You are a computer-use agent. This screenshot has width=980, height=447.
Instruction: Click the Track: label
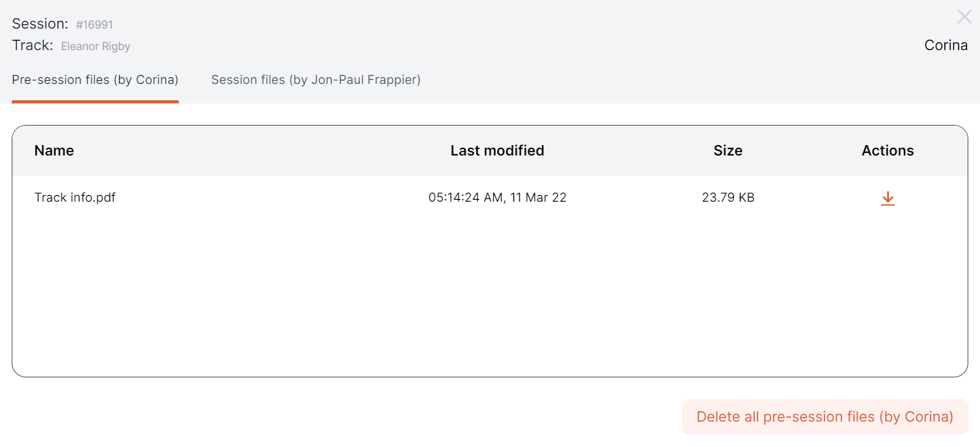pyautogui.click(x=33, y=46)
